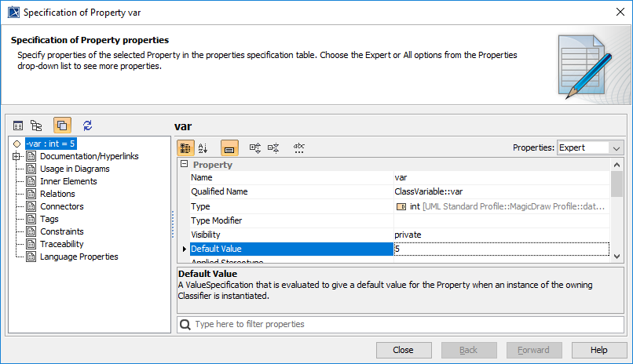
Task: Click the blue refresh arrows icon
Action: pyautogui.click(x=87, y=126)
